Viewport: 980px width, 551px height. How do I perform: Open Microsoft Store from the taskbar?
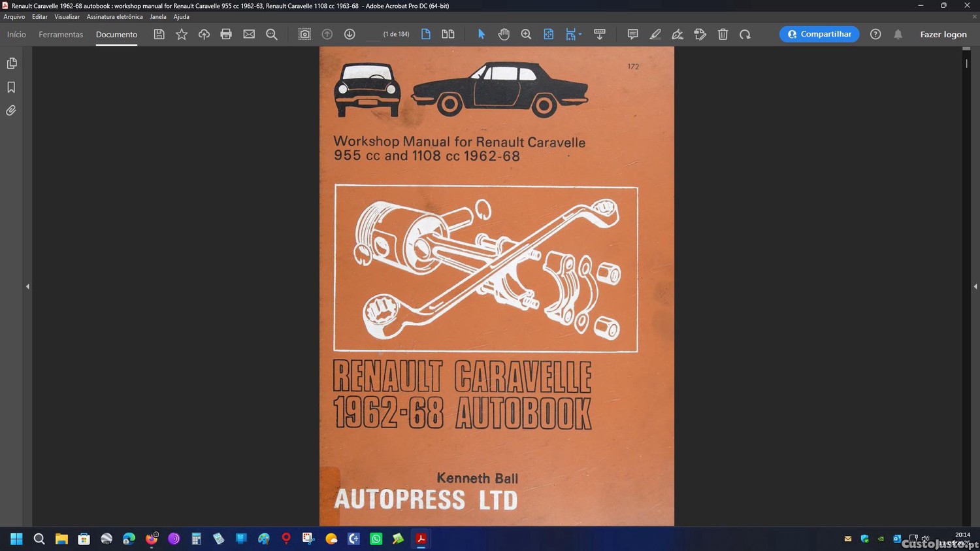[x=84, y=539]
